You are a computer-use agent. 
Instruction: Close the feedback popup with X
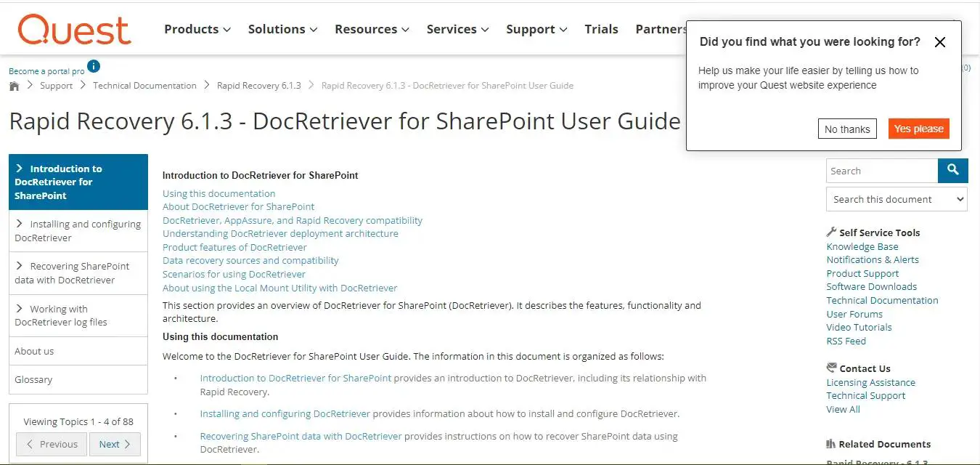click(x=940, y=42)
